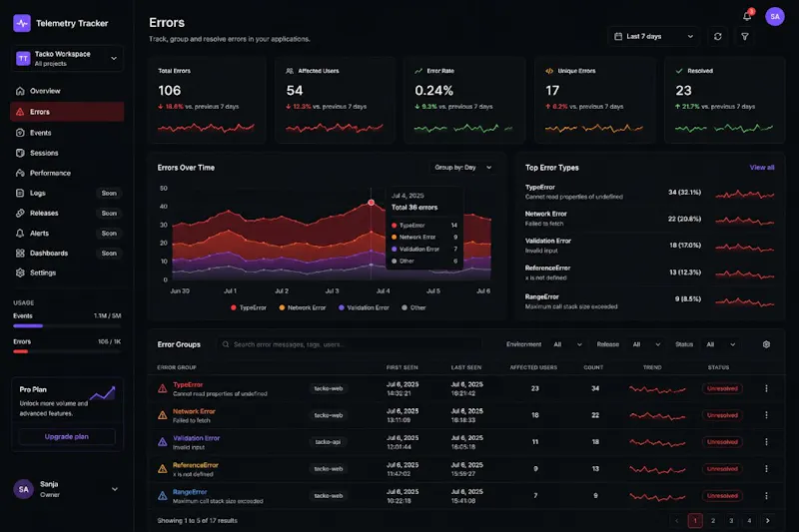Click the tacko-api tag on Validation Error

click(328, 442)
